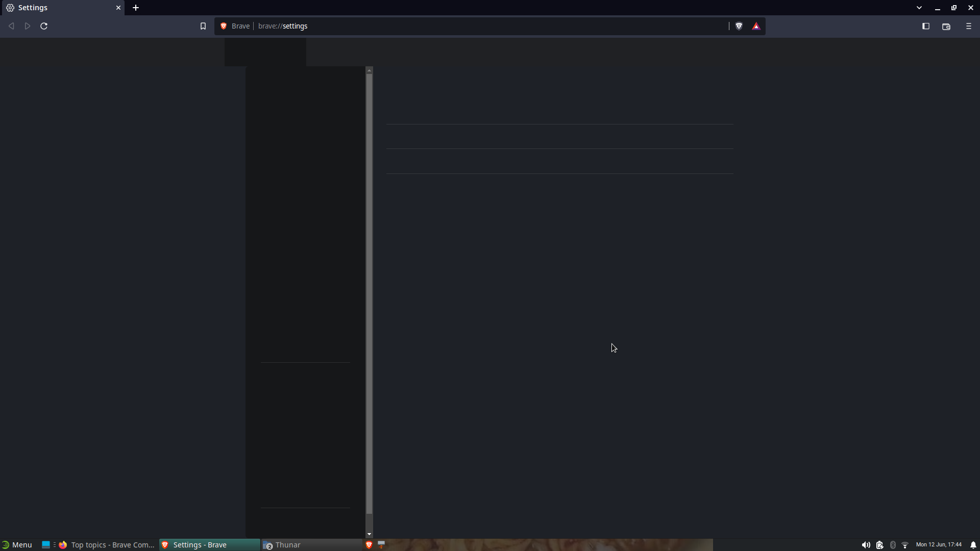
Task: Expand the tab search chevron
Action: [919, 8]
